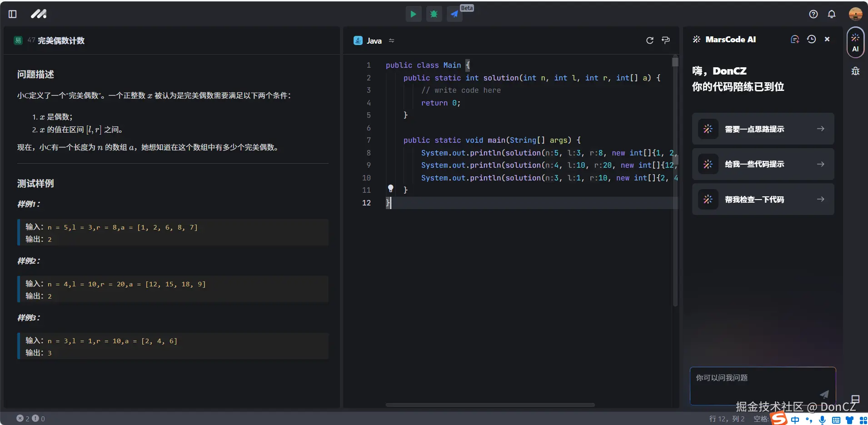Toggle word wrap in editor
The image size is (868, 425).
665,40
